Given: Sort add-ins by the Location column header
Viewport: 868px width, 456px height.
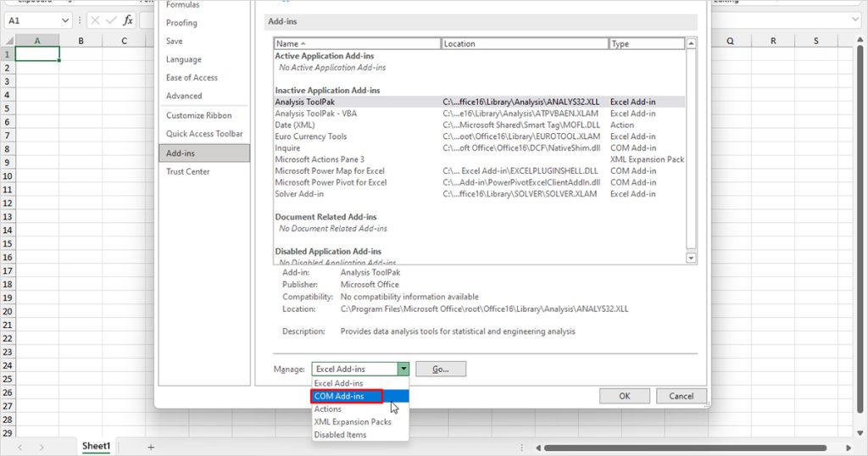Looking at the screenshot, I should (x=525, y=44).
